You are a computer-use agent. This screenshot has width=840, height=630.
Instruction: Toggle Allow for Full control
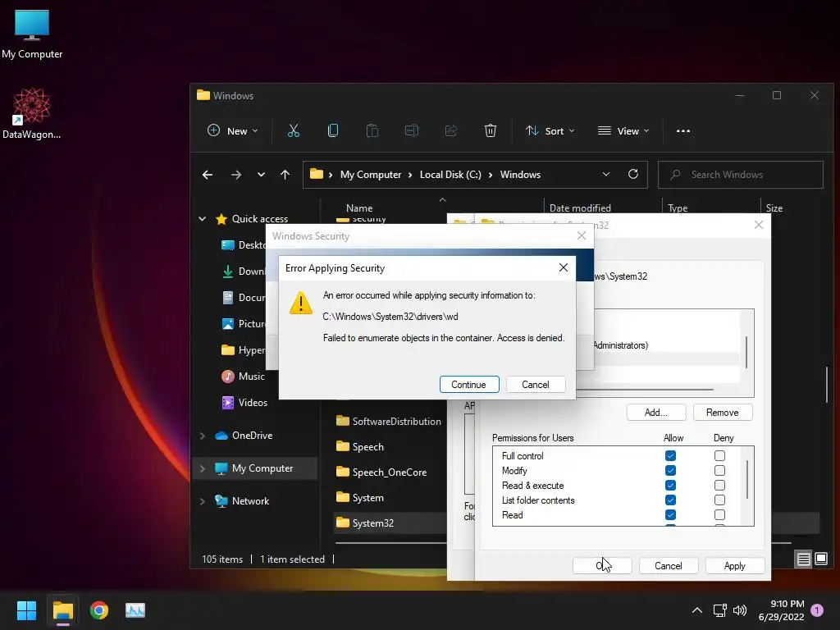[670, 455]
